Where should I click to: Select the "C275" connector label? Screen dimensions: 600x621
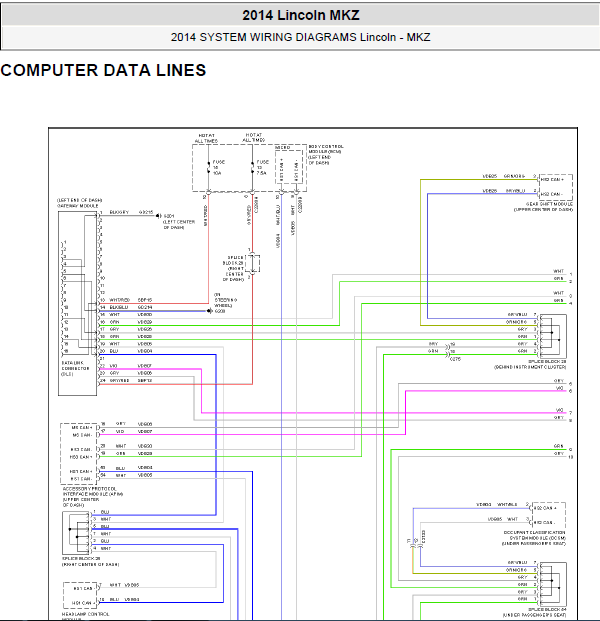pyautogui.click(x=455, y=359)
